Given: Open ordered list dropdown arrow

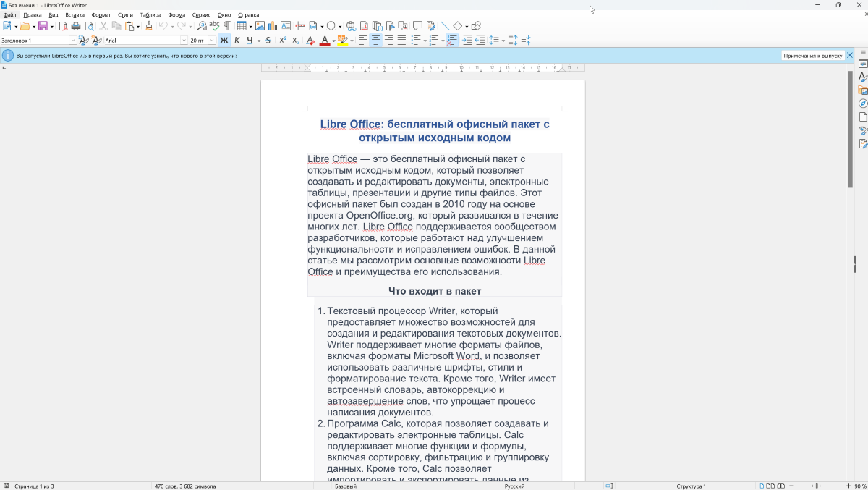Looking at the screenshot, I should (443, 41).
